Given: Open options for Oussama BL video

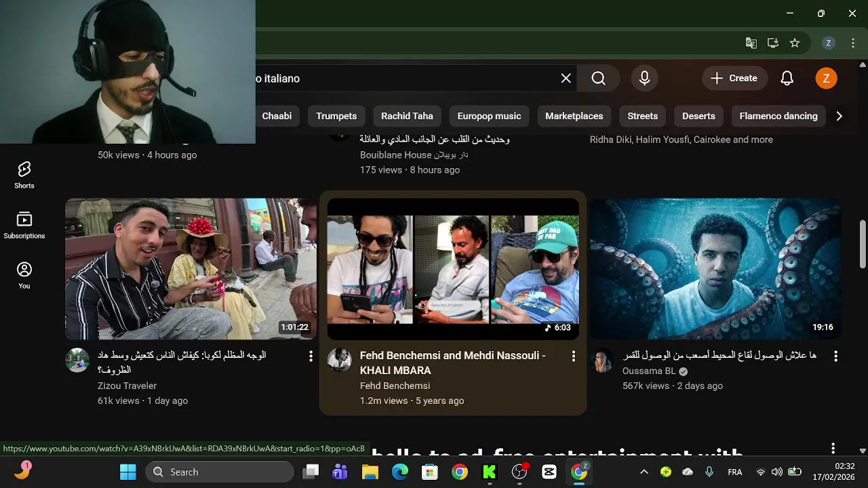Looking at the screenshot, I should coord(835,356).
